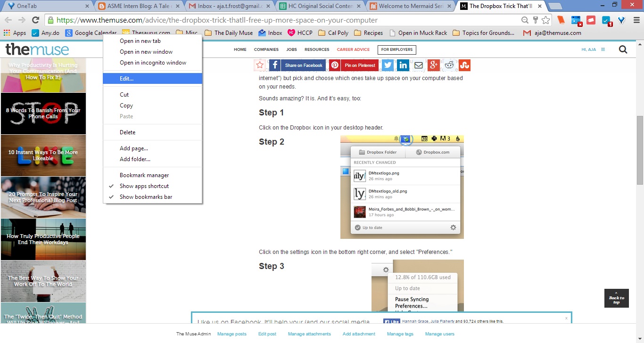Click the address bar URL field

[x=283, y=20]
